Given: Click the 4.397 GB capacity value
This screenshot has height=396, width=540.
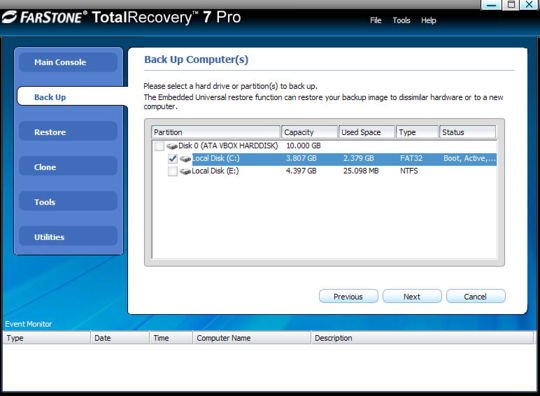Looking at the screenshot, I should [x=301, y=171].
